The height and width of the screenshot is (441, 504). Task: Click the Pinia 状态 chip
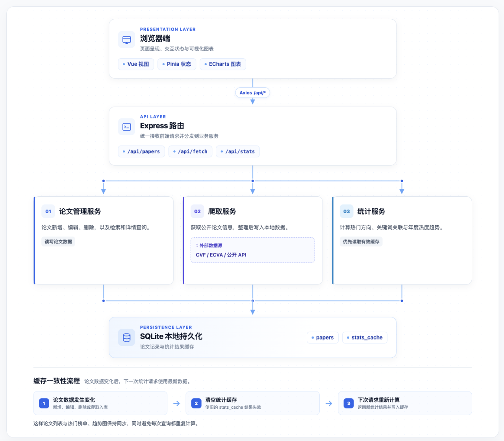(177, 64)
